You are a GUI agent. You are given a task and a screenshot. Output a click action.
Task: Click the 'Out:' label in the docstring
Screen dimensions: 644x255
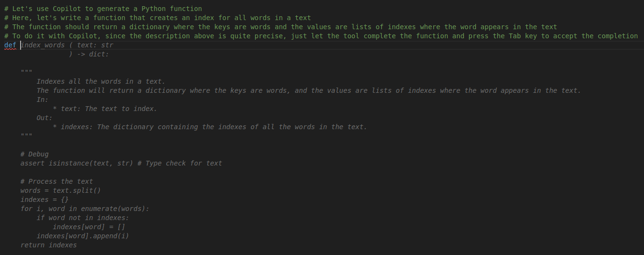tap(45, 118)
